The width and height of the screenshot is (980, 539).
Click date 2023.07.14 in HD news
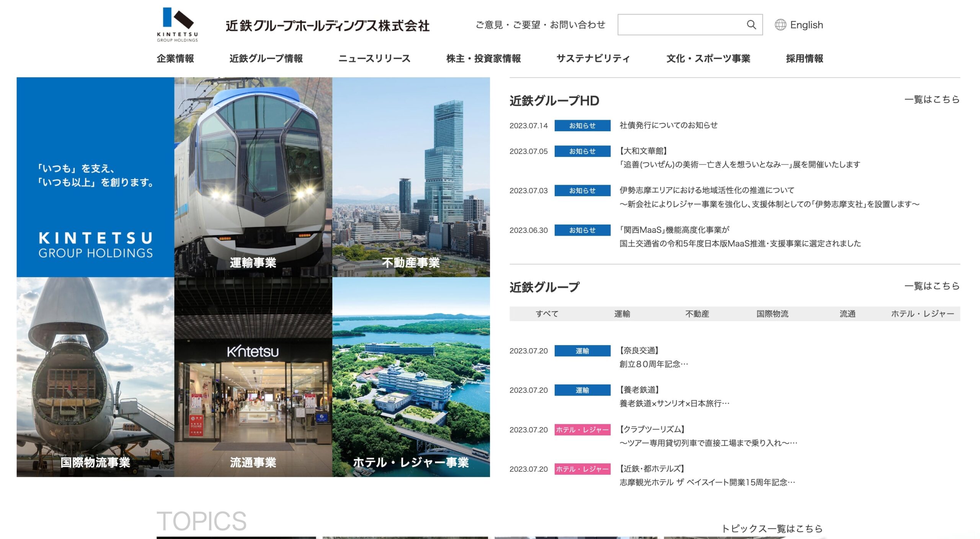[x=529, y=126]
